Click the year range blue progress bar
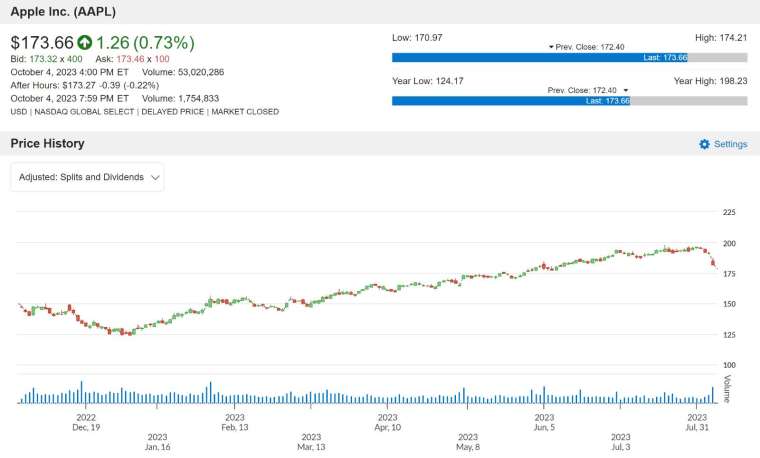 pyautogui.click(x=511, y=101)
